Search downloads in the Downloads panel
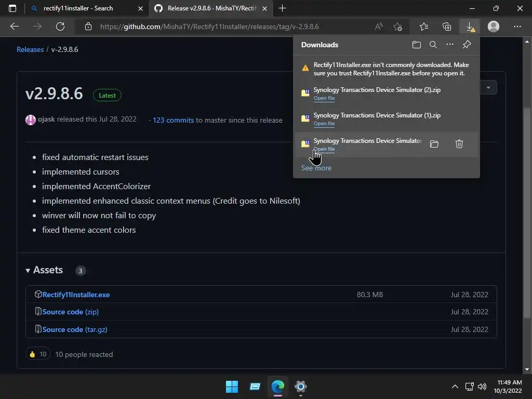The height and width of the screenshot is (399, 532). click(x=433, y=45)
